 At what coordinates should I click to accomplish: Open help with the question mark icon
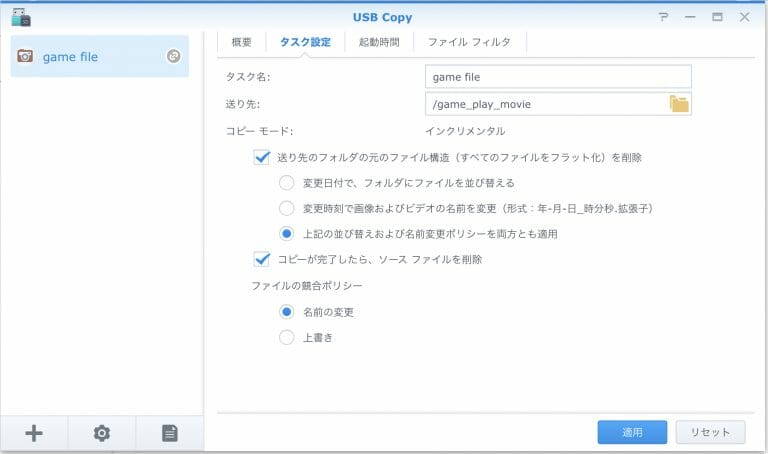click(663, 17)
